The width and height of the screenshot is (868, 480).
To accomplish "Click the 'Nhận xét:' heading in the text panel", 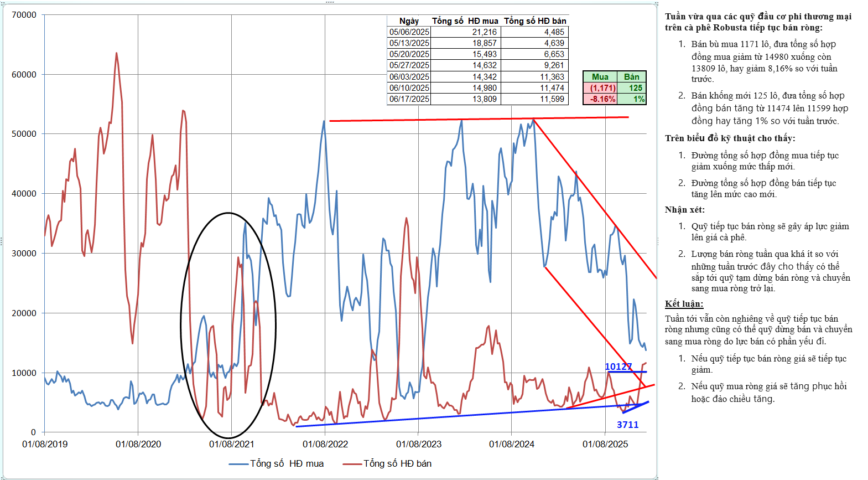I will [x=684, y=210].
